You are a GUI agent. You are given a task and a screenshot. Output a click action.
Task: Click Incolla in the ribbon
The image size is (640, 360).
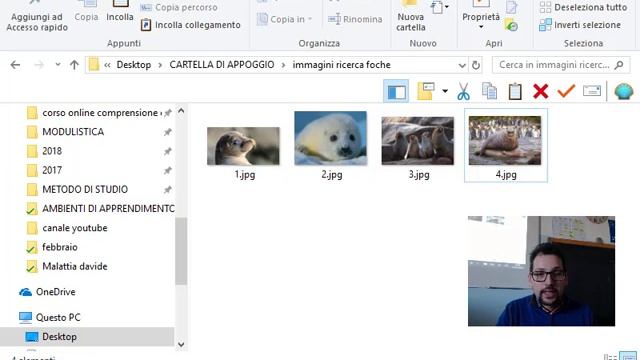click(120, 11)
